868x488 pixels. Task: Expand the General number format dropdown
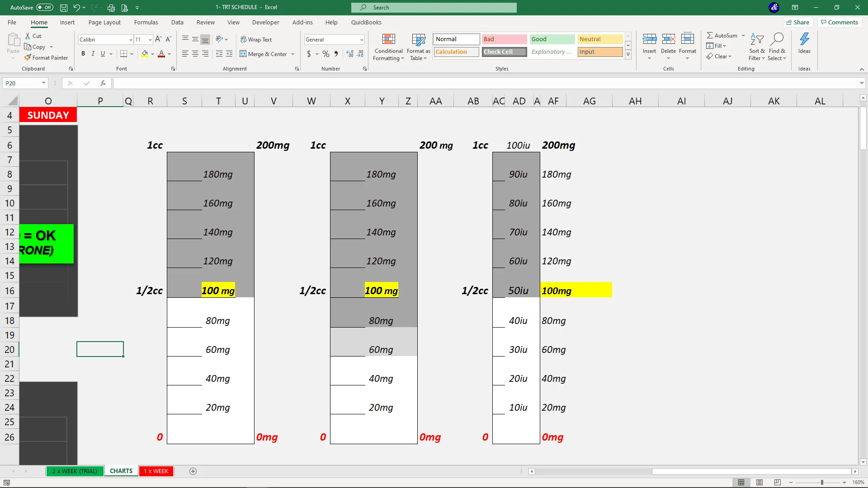click(362, 40)
